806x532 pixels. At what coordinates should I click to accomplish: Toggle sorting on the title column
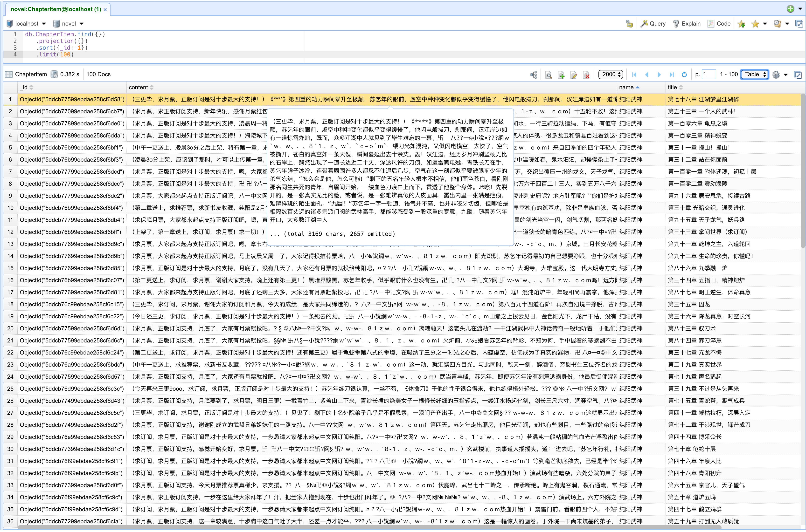tap(672, 88)
